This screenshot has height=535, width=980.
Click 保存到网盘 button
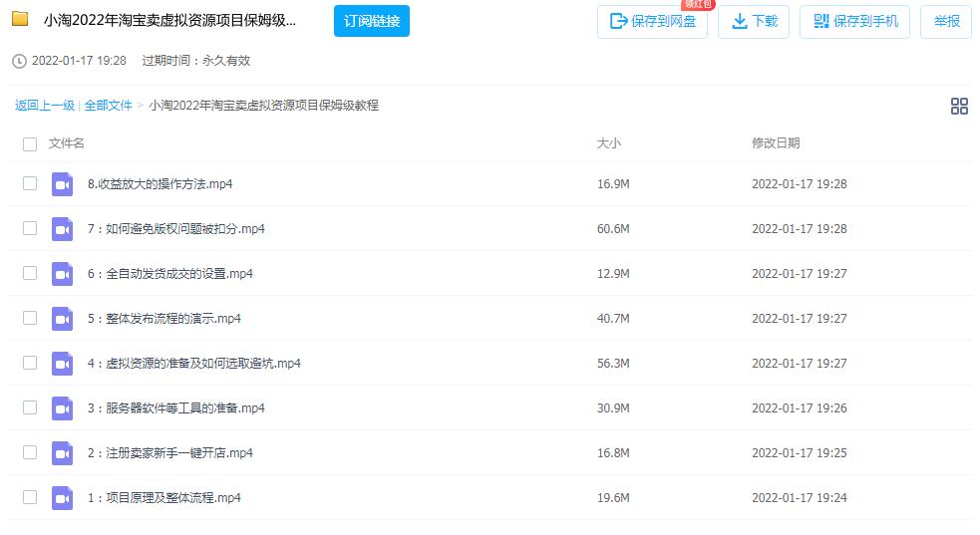pos(652,22)
